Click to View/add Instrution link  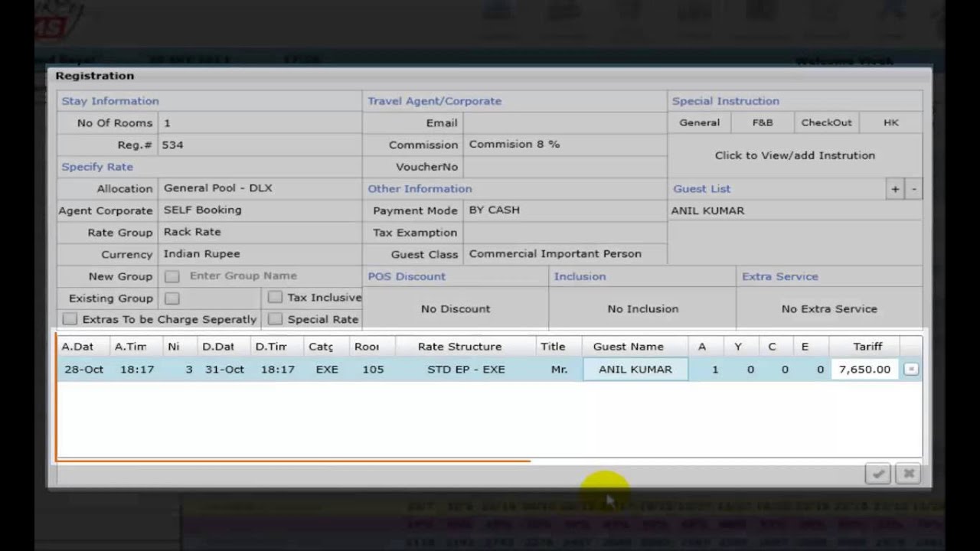[x=795, y=155]
